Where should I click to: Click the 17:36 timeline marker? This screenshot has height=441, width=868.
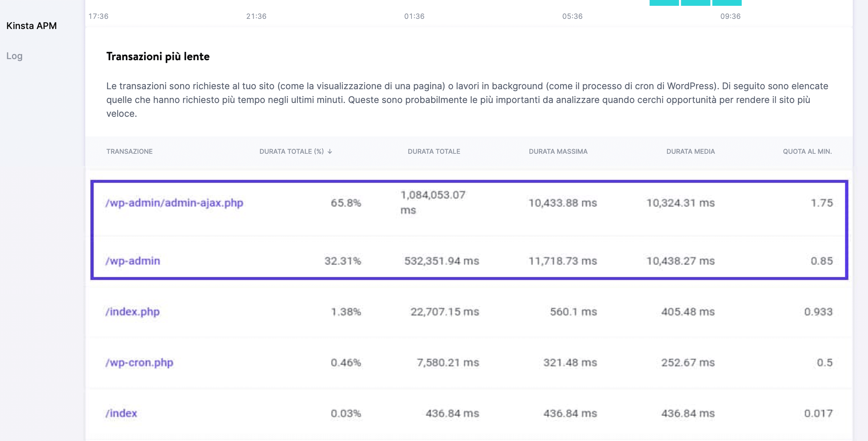99,16
